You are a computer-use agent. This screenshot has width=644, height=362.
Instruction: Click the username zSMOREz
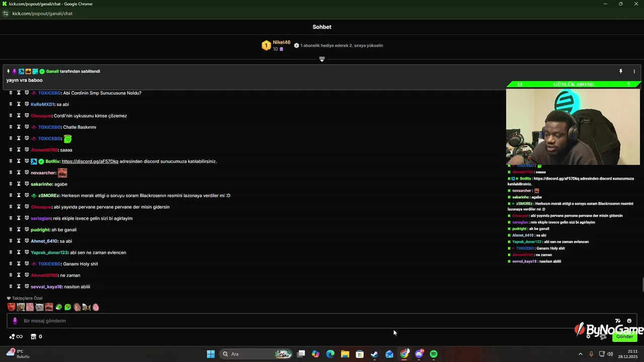[x=49, y=196]
